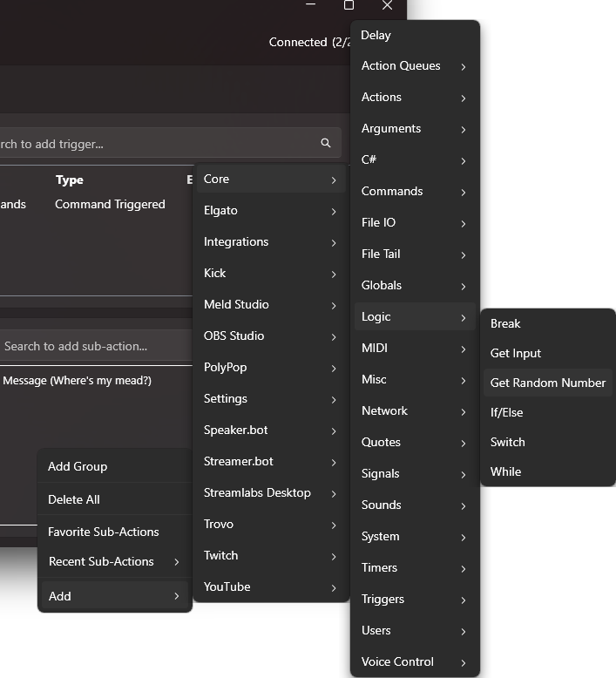Expand the System submenu
This screenshot has height=678, width=616.
[x=415, y=536]
